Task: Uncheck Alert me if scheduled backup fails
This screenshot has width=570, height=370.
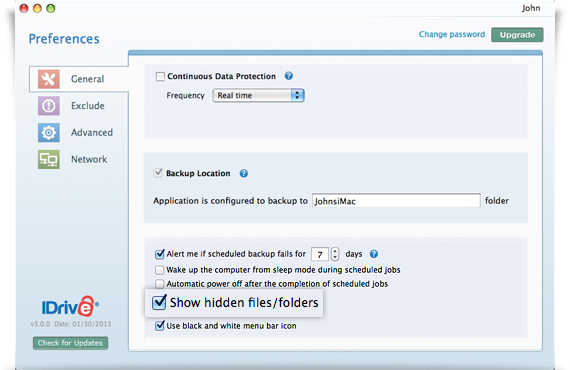Action: [x=160, y=254]
